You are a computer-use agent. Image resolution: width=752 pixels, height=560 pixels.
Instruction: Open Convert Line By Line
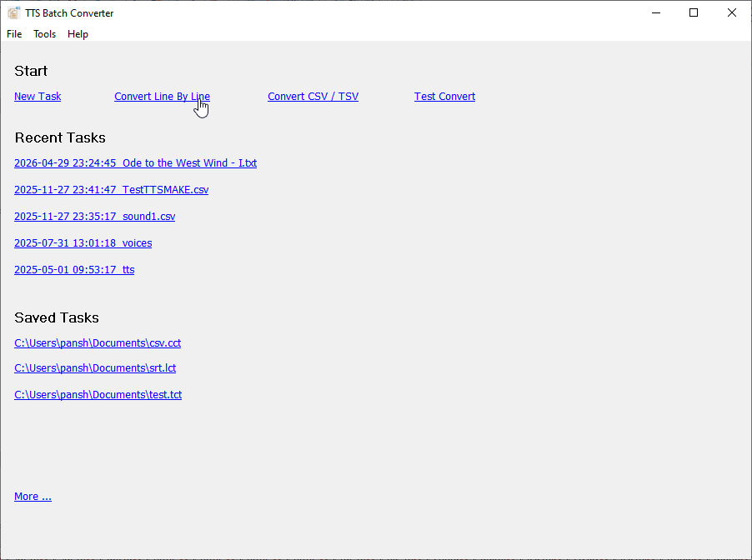coord(162,96)
